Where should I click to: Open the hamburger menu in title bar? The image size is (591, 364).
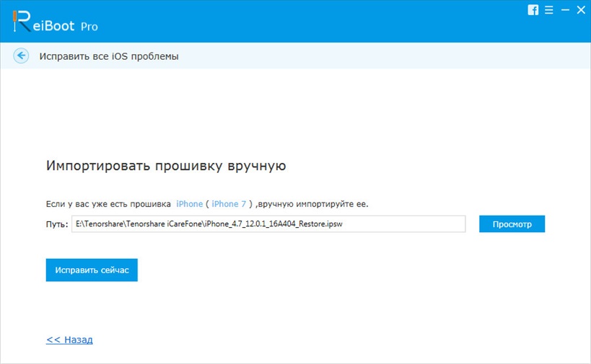coord(549,10)
